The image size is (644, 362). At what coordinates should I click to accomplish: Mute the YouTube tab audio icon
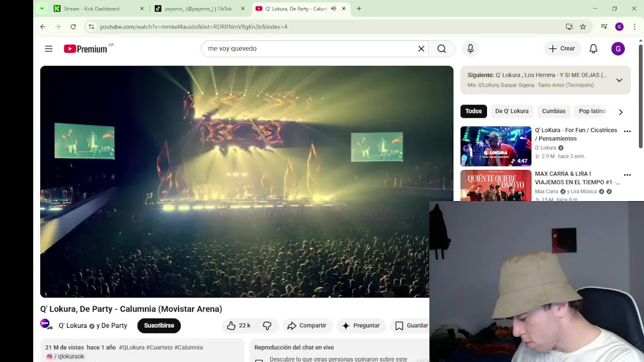pyautogui.click(x=333, y=9)
